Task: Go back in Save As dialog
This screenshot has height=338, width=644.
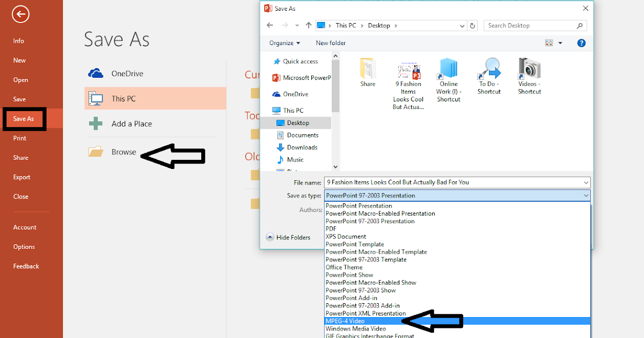Action: pyautogui.click(x=270, y=25)
